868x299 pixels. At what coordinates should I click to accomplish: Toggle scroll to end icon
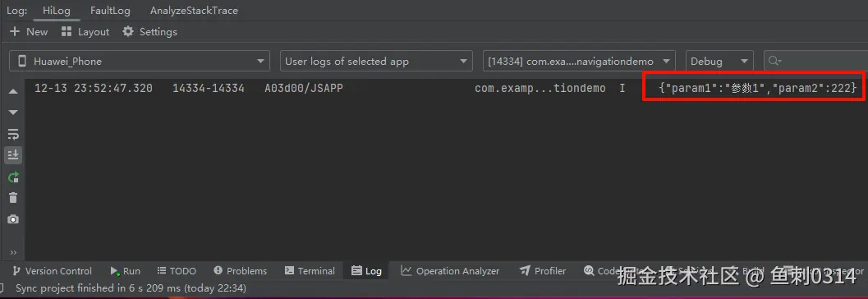tap(13, 155)
